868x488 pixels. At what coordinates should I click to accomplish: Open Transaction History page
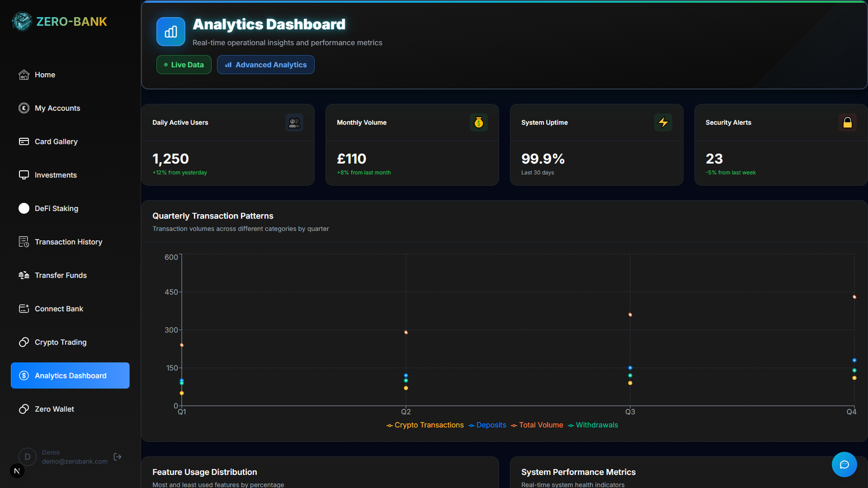click(x=70, y=242)
